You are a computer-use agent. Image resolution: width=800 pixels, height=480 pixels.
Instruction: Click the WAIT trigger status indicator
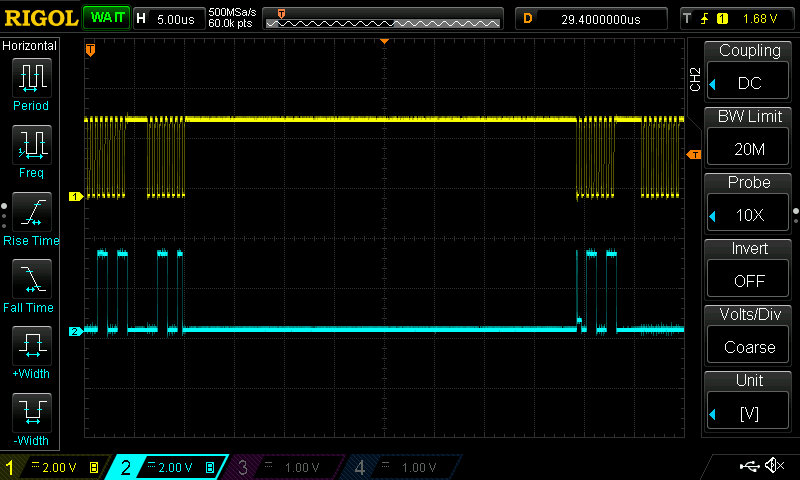pyautogui.click(x=107, y=18)
